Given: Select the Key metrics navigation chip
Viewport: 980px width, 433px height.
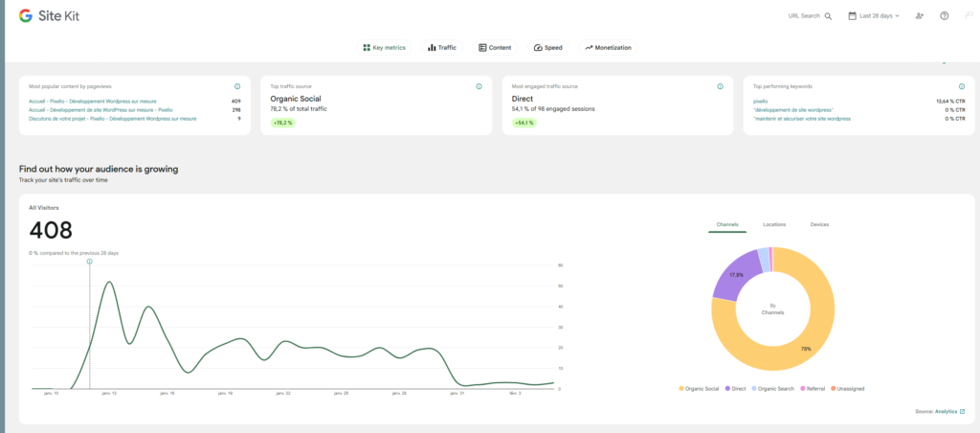Looking at the screenshot, I should pyautogui.click(x=385, y=48).
